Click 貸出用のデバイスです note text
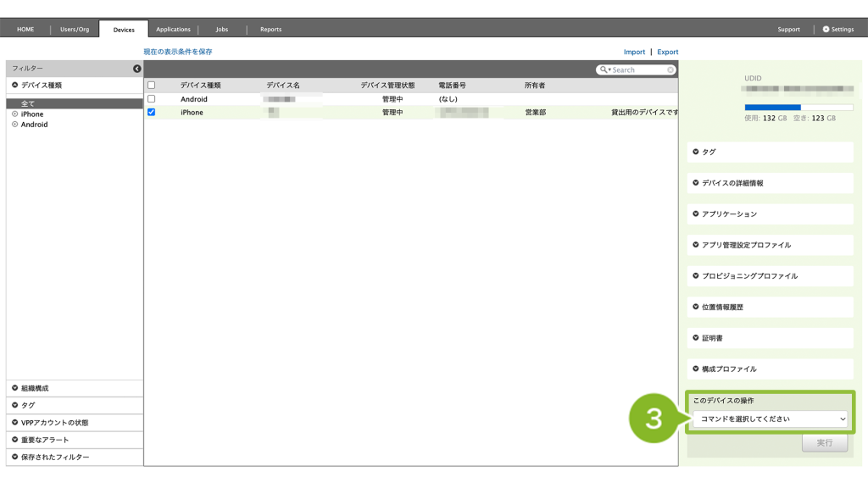Screen dimensions: 868x488 point(644,113)
